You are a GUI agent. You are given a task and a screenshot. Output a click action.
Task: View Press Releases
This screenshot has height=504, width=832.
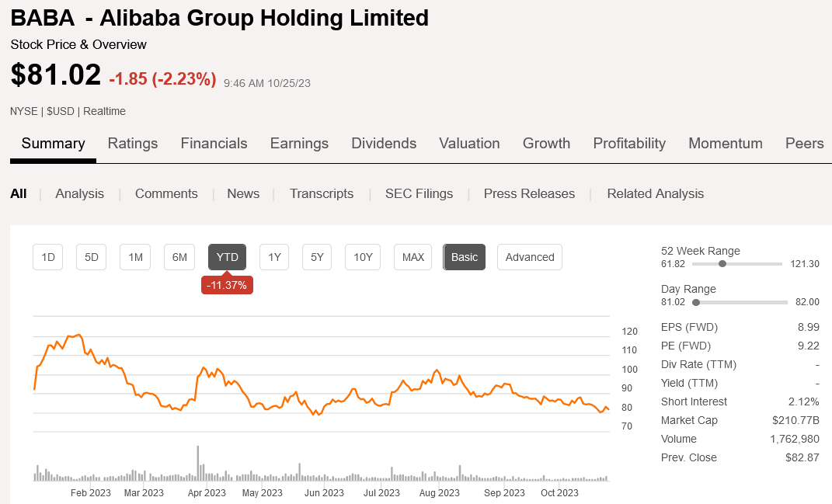click(529, 193)
